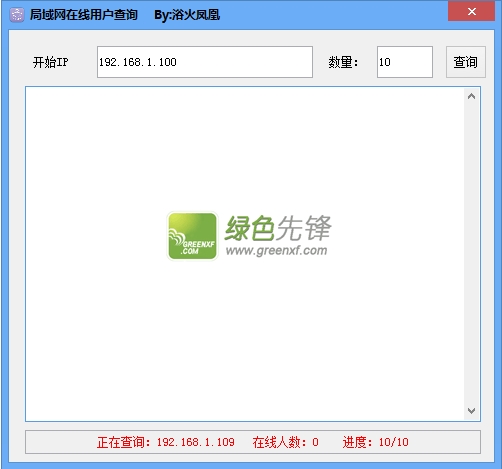The height and width of the screenshot is (469, 502).
Task: Click the 进度 10/10 progress indicator
Action: coord(375,442)
